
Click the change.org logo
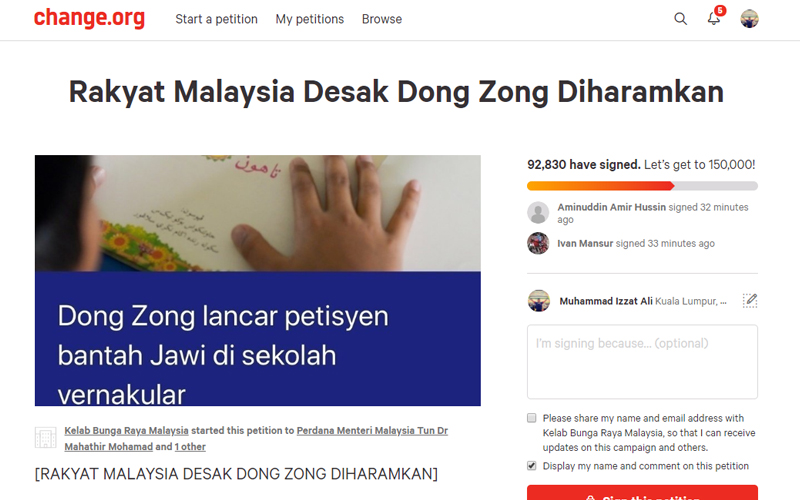coord(89,18)
